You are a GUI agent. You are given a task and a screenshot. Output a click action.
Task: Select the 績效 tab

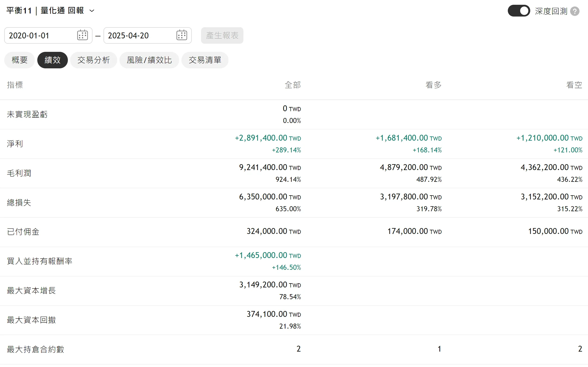coord(52,60)
